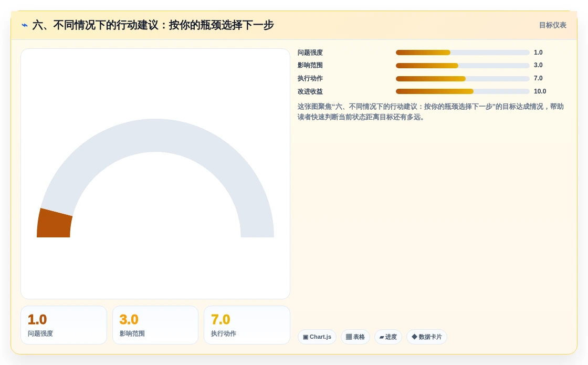This screenshot has width=588, height=365.
Task: Click the 改进收益 label in progress list
Action: 310,91
